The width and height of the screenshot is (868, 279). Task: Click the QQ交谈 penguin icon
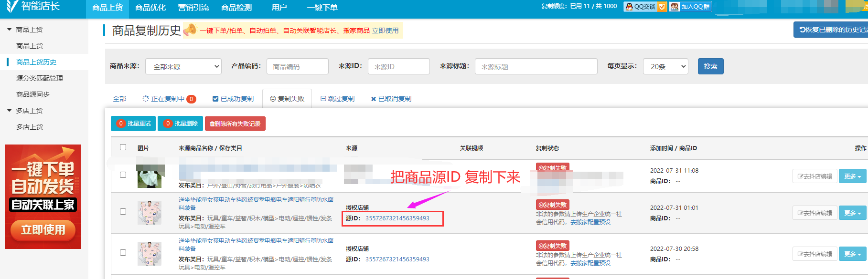[630, 7]
